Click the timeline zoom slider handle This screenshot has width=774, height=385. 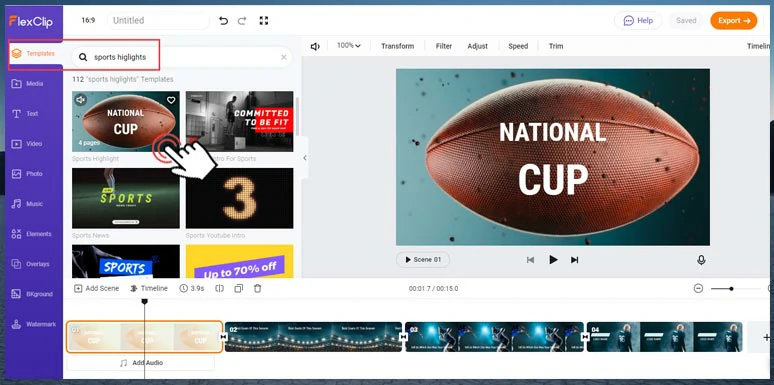tap(731, 288)
